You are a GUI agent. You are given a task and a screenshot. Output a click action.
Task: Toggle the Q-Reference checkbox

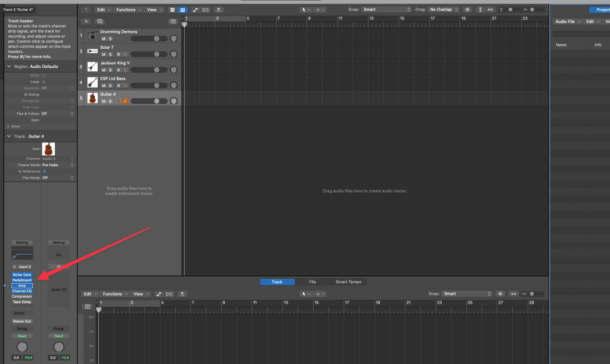coord(44,171)
